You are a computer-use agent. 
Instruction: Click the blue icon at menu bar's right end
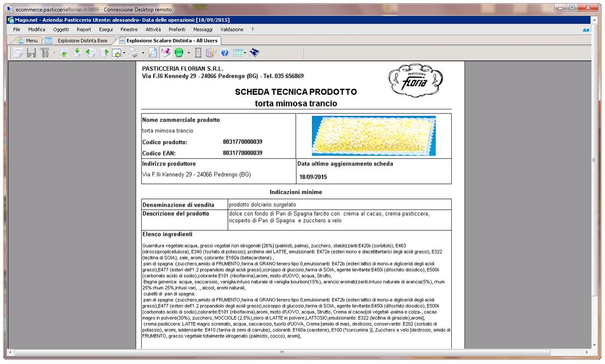586,30
